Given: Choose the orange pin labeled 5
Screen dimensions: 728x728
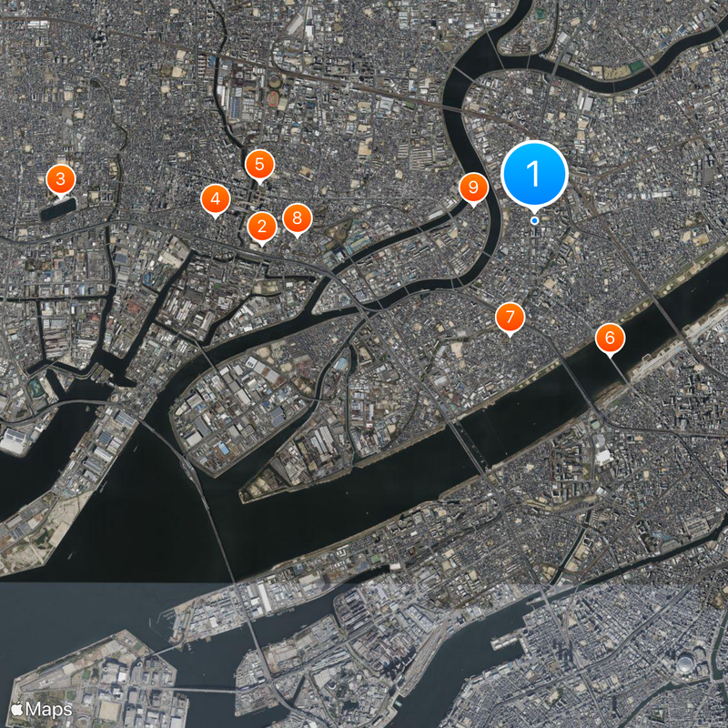Looking at the screenshot, I should pyautogui.click(x=259, y=165).
